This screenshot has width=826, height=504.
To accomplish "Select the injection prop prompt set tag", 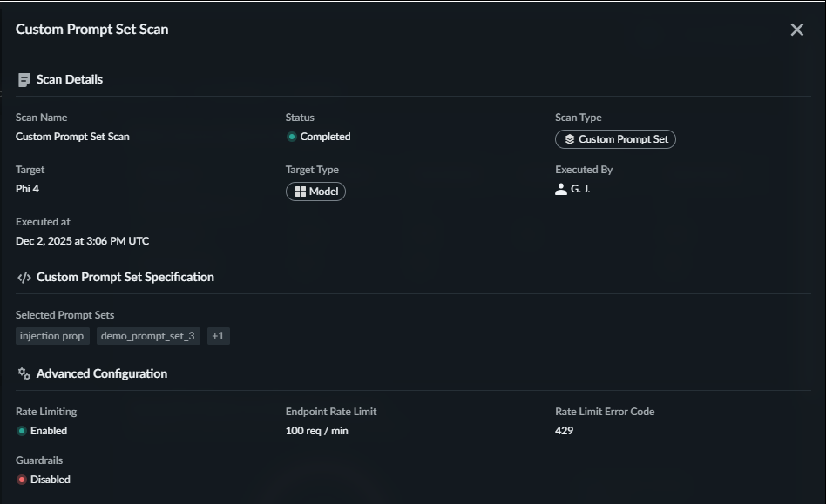I will [x=52, y=336].
